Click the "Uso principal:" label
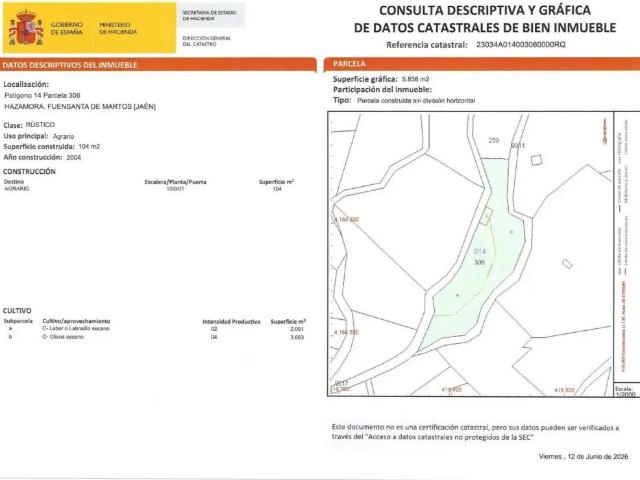Screen dimensions: 640x480 point(26,136)
